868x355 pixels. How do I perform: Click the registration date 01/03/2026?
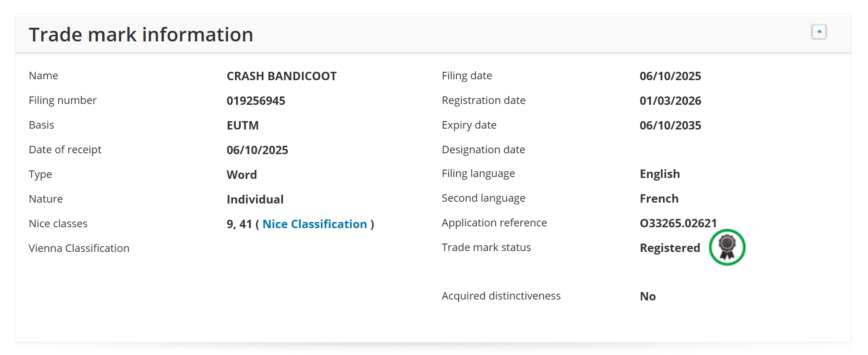[x=670, y=101]
